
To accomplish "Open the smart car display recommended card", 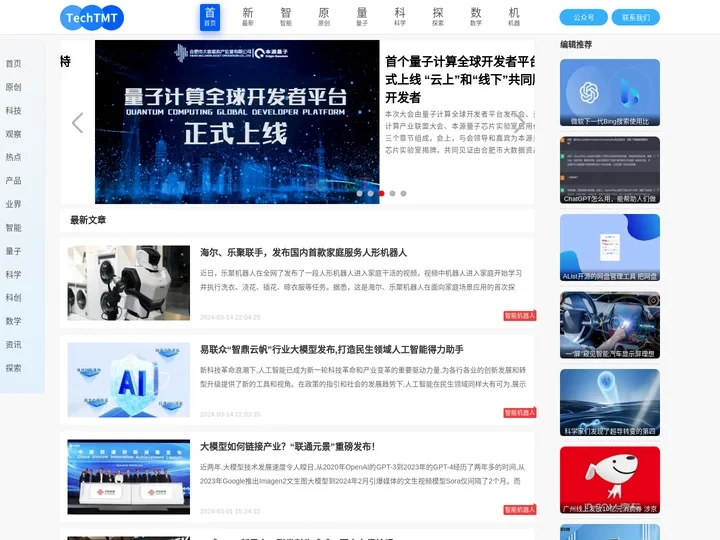I will click(x=610, y=325).
